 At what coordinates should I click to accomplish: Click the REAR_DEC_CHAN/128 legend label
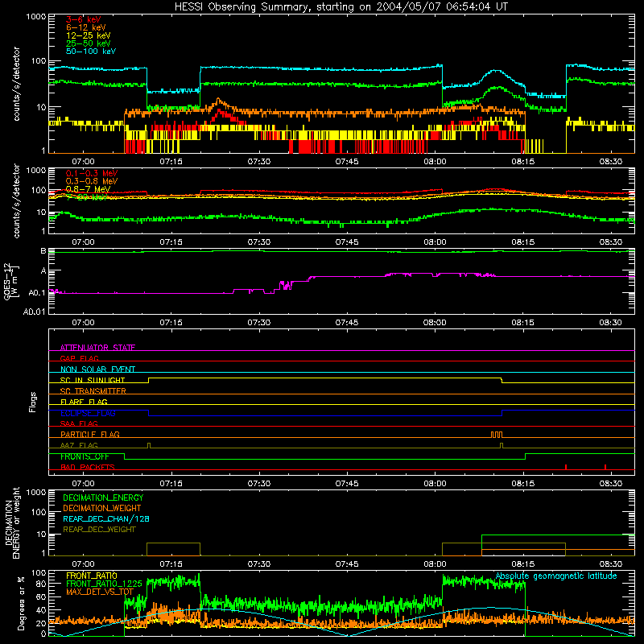(x=106, y=518)
